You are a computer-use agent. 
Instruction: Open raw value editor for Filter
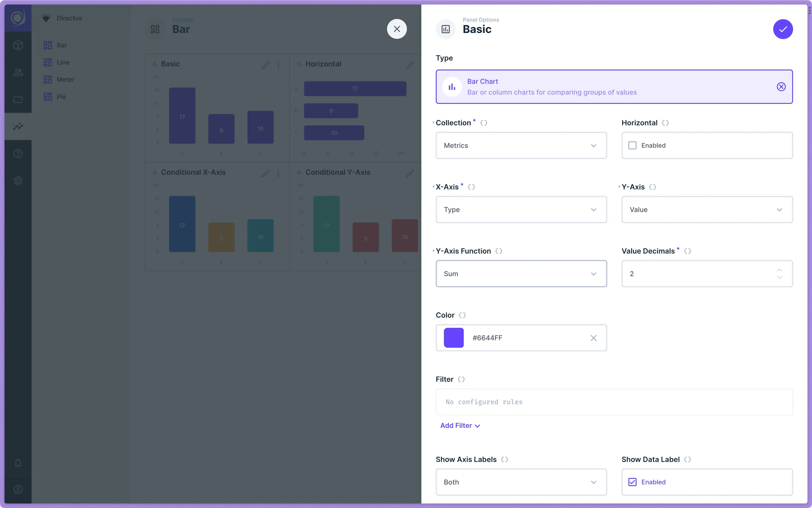(461, 379)
